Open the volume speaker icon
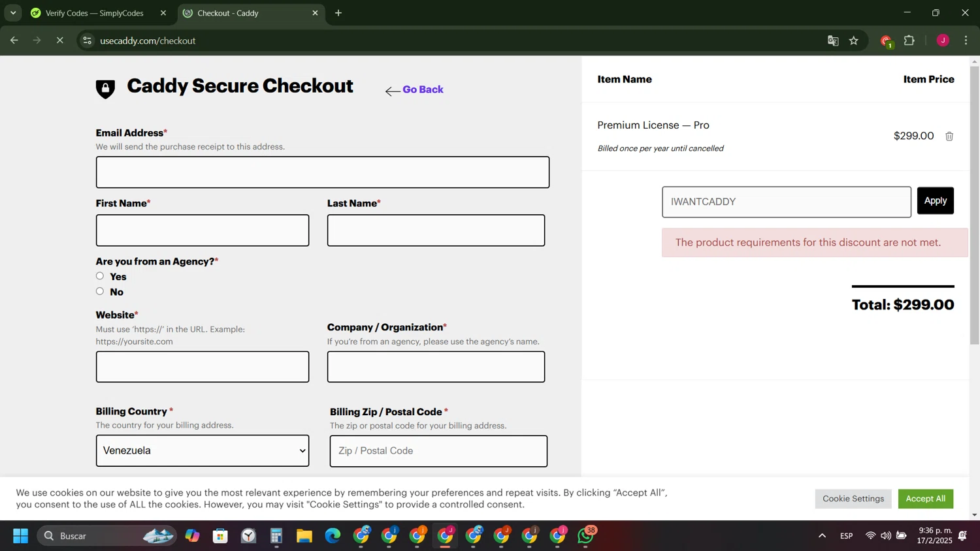980x551 pixels. (x=885, y=536)
